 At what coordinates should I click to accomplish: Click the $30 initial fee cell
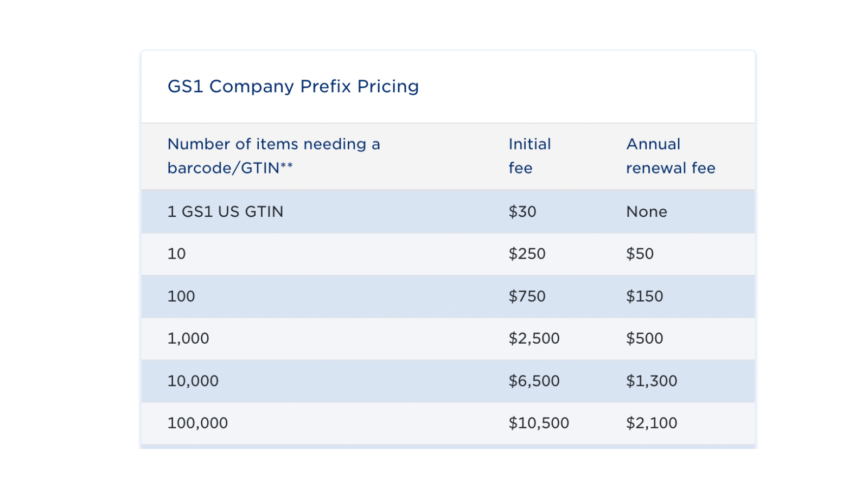pos(522,211)
